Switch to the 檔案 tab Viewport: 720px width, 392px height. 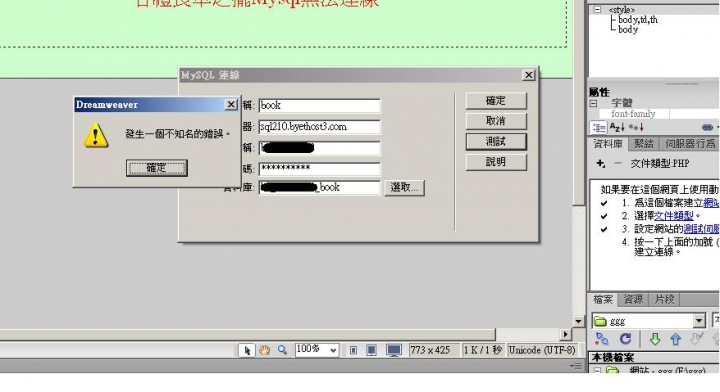[x=603, y=300]
